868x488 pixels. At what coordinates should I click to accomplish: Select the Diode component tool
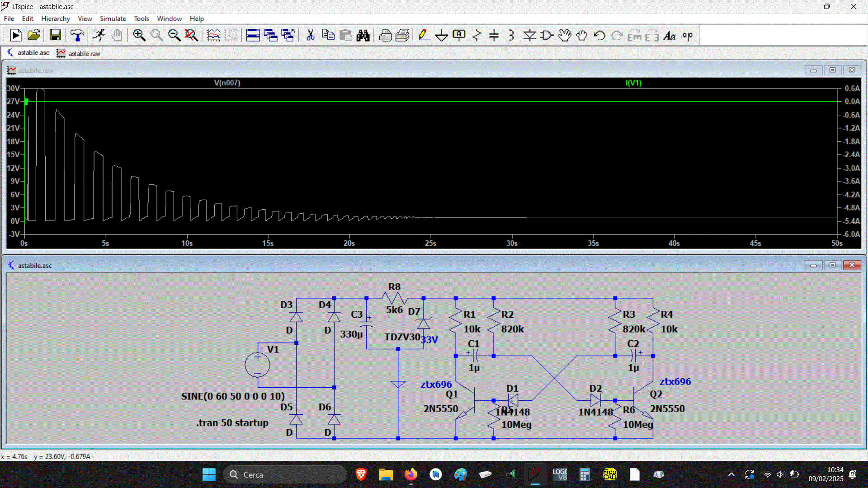[529, 35]
